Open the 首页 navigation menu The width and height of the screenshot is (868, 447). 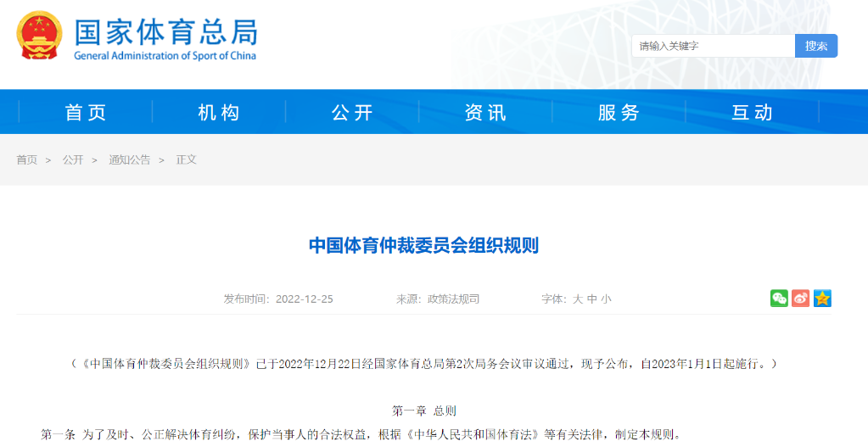[x=86, y=112]
